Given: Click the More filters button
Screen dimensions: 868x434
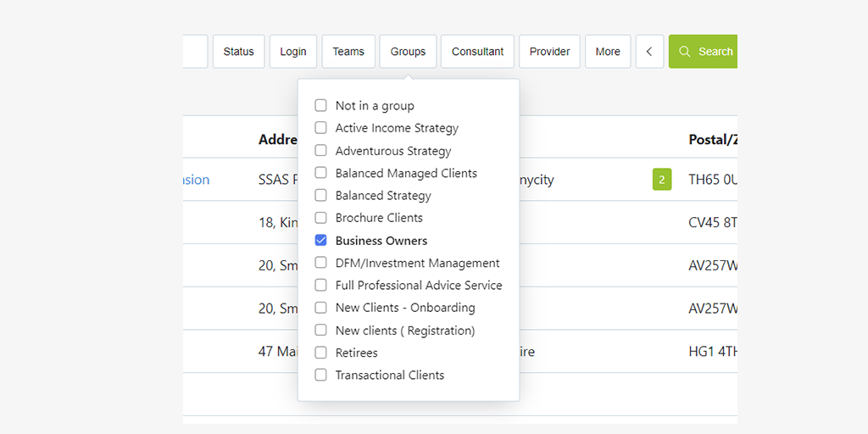Looking at the screenshot, I should (608, 52).
